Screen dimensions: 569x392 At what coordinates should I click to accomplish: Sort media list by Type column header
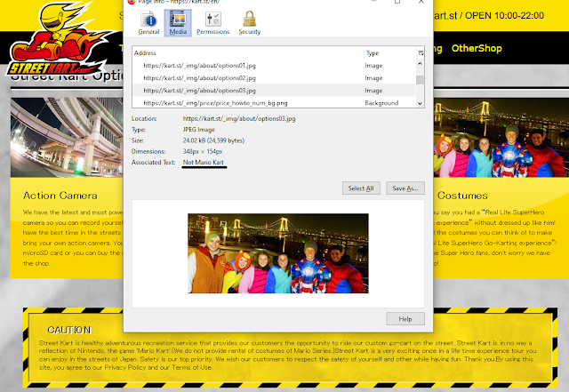[x=390, y=53]
